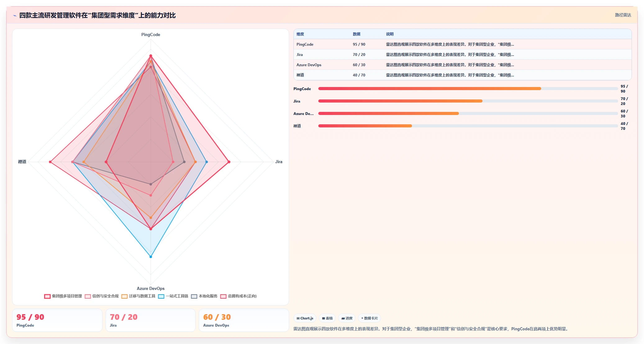Click the 路径雷达 label in the header
644x344 pixels.
(623, 15)
